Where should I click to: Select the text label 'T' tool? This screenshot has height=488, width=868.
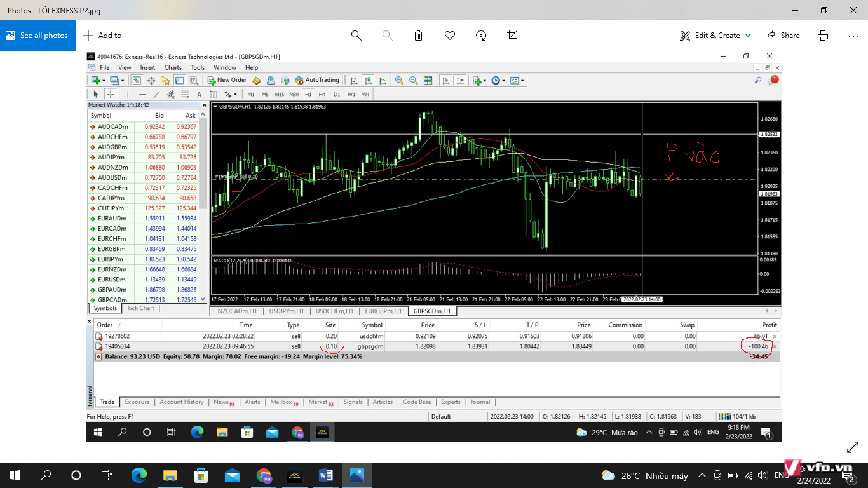(214, 95)
